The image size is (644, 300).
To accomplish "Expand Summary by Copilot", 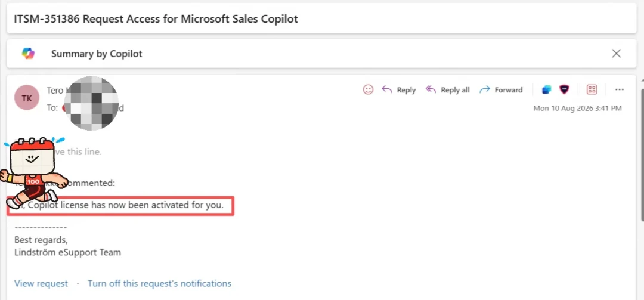I will point(97,54).
